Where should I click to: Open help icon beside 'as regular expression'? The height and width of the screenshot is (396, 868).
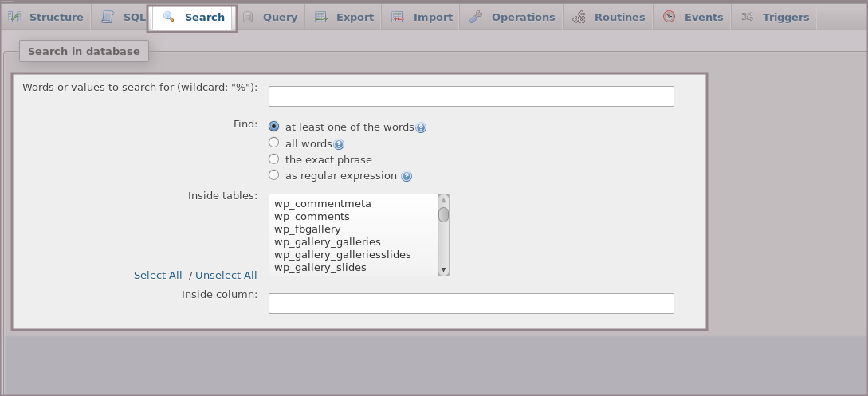[407, 176]
